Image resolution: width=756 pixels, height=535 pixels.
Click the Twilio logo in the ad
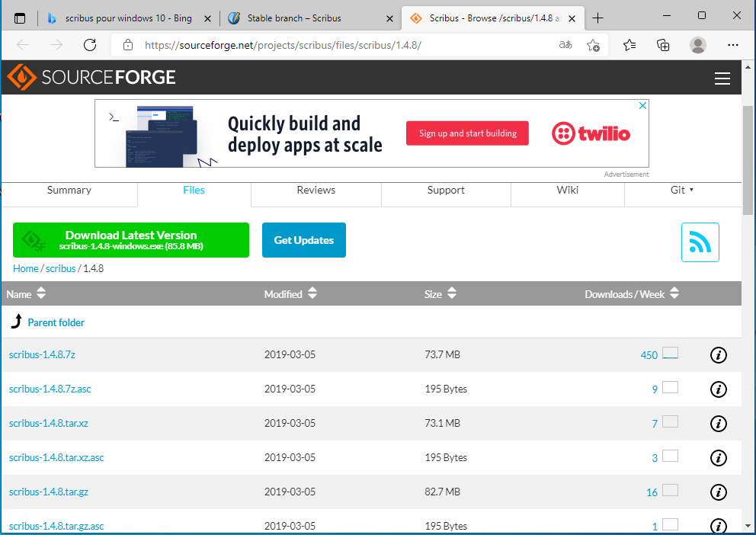coord(591,133)
